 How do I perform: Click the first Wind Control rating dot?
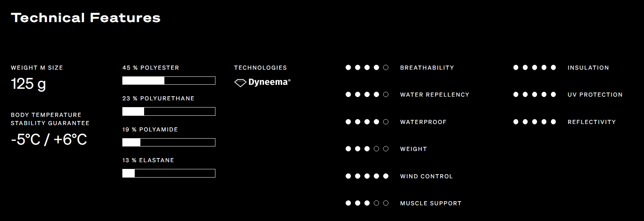(348, 176)
